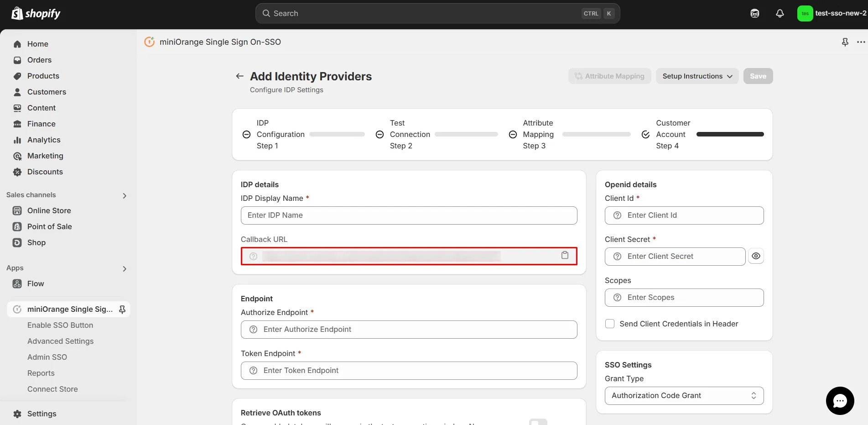Show Client Secret with eye icon
The image size is (868, 425).
756,256
